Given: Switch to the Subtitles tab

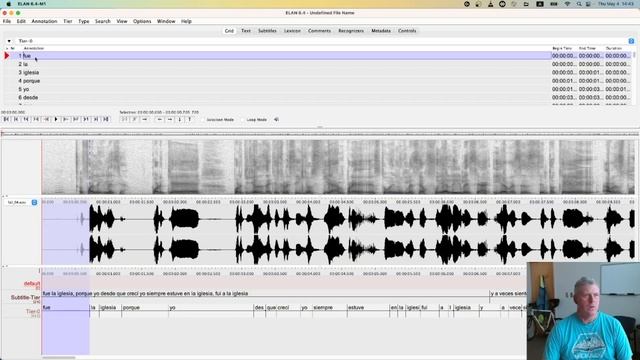Looking at the screenshot, I should point(267,31).
